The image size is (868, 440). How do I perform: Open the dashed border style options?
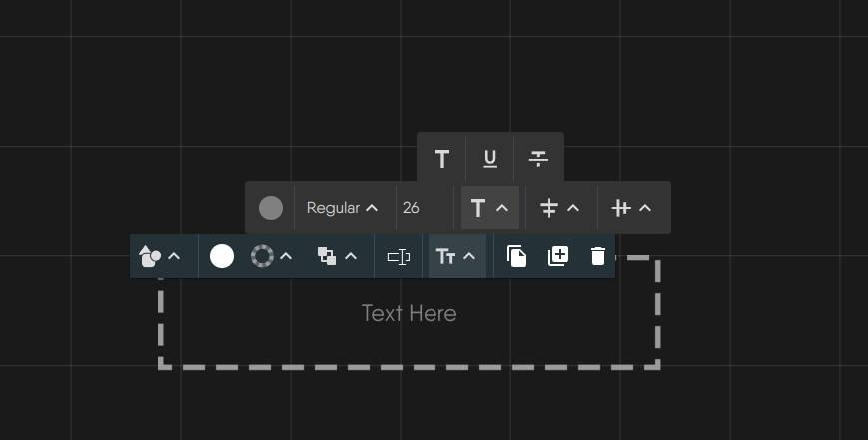point(272,257)
